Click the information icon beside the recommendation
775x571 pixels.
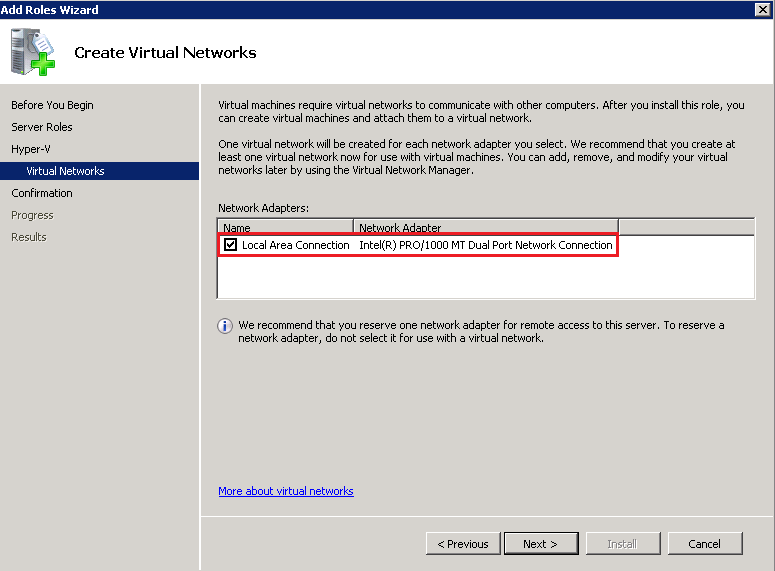click(225, 326)
